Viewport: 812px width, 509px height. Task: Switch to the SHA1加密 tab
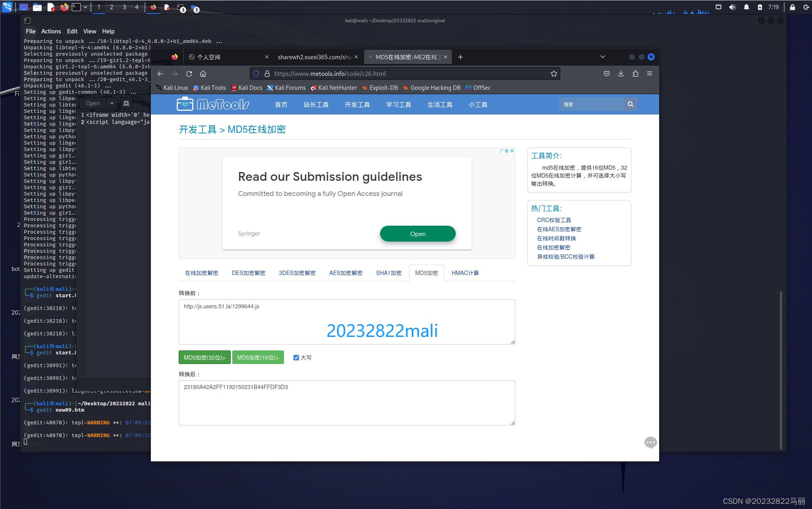click(389, 273)
